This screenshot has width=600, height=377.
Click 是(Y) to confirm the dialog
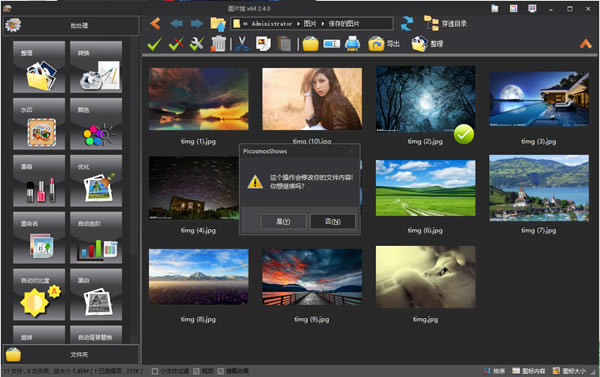click(x=283, y=221)
